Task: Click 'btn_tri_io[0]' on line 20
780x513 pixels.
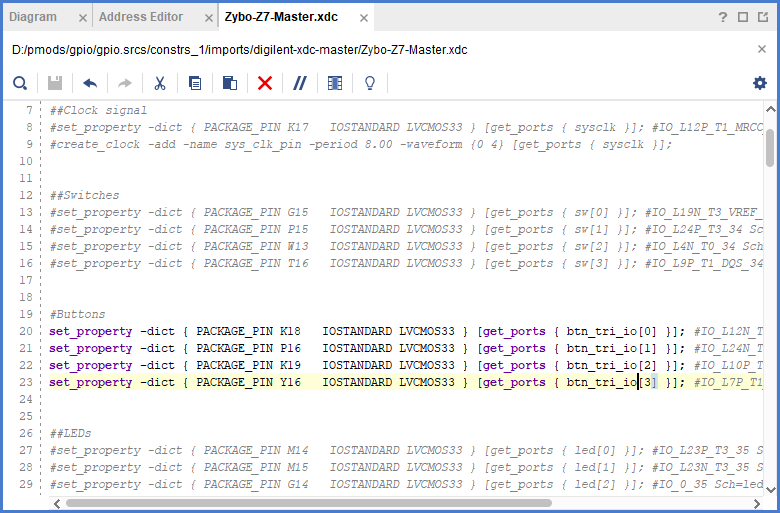Action: pos(611,331)
